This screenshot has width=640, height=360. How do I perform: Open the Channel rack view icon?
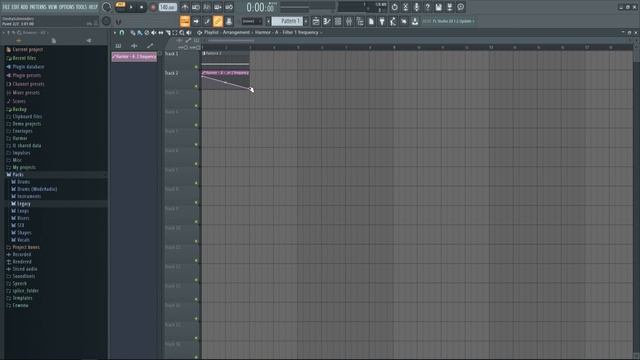(x=338, y=21)
